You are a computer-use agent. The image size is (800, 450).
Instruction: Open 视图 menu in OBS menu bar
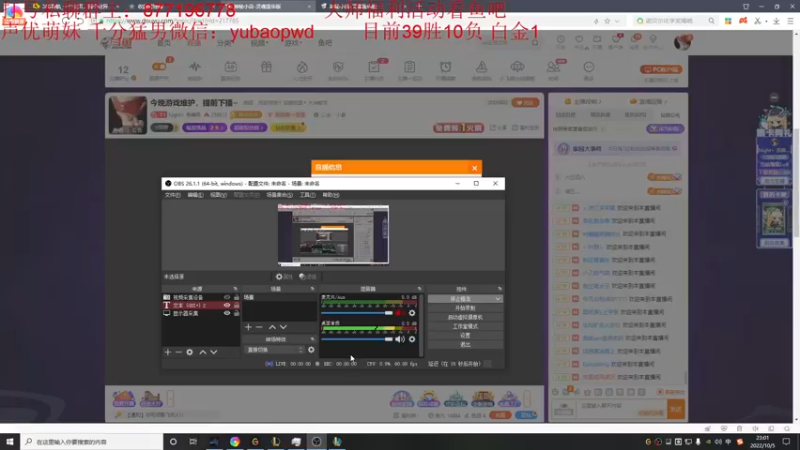(x=218, y=195)
